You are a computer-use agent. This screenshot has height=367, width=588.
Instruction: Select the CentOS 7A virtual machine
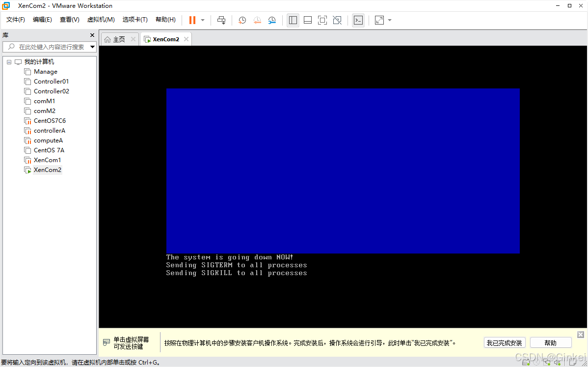click(x=49, y=150)
